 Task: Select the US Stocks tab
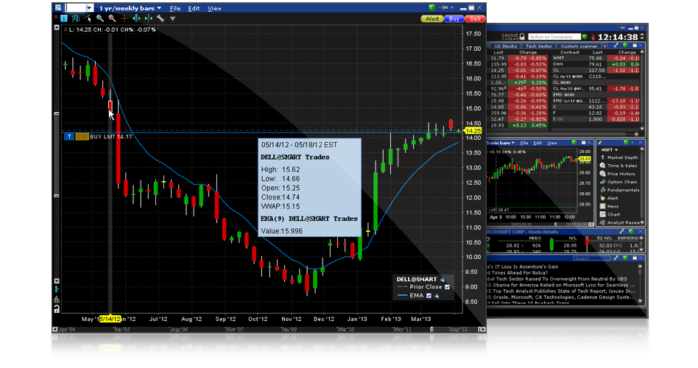pos(505,46)
